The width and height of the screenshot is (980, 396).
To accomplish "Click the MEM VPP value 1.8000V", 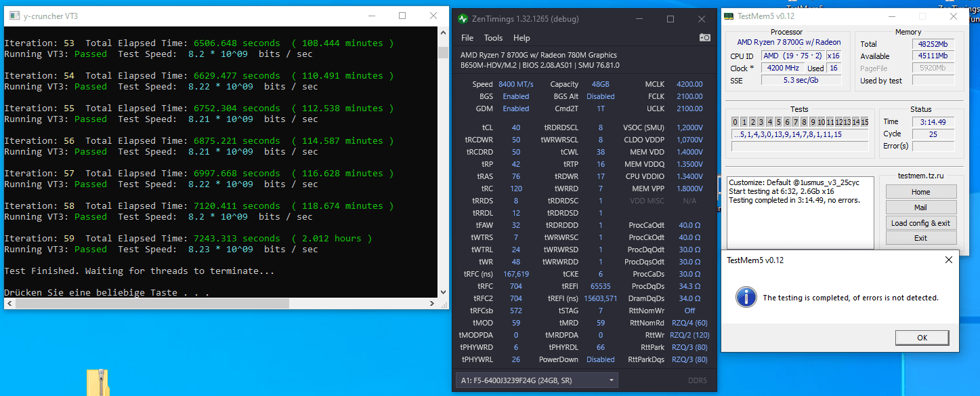I will coord(689,189).
